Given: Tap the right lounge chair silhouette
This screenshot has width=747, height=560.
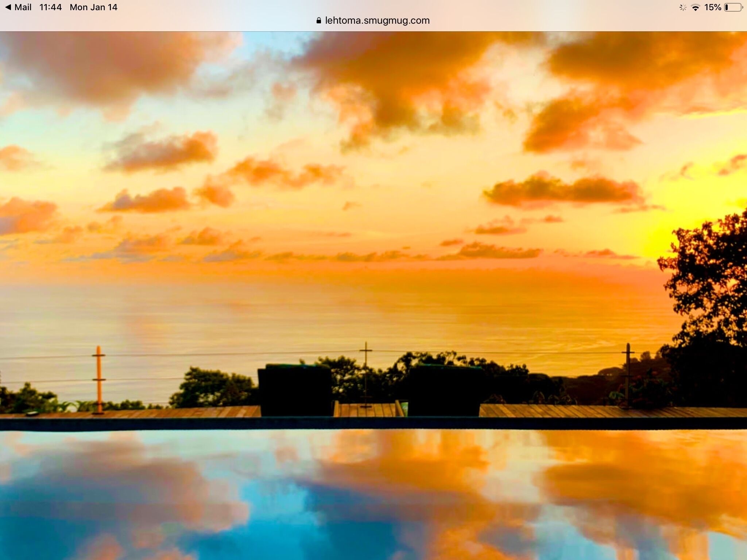Looking at the screenshot, I should (x=444, y=391).
